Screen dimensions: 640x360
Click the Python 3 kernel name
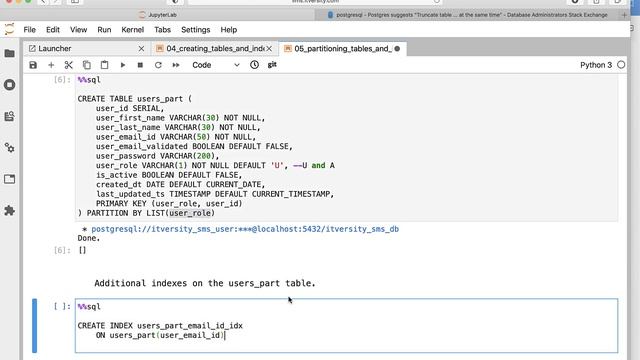tap(596, 65)
